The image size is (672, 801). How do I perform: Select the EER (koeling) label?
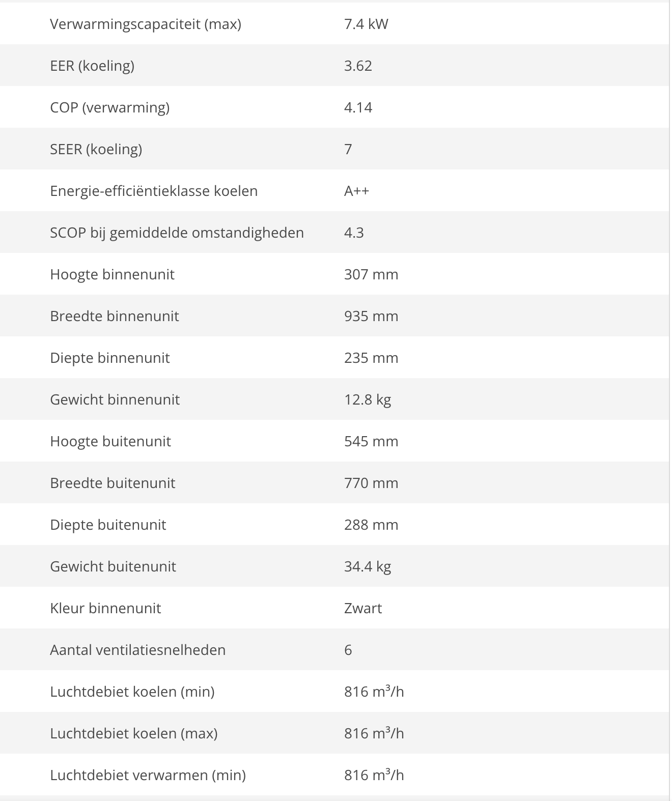pyautogui.click(x=92, y=66)
